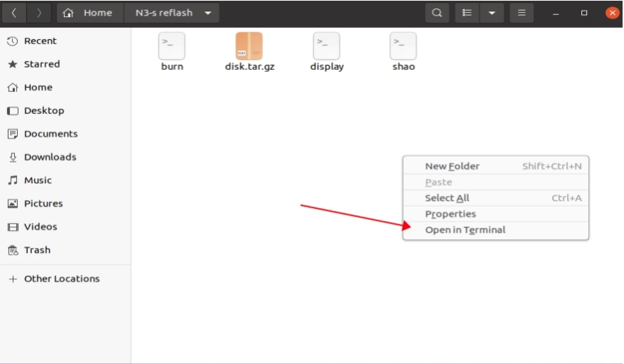The height and width of the screenshot is (364, 624).
Task: Open Properties from the context menu
Action: click(450, 214)
